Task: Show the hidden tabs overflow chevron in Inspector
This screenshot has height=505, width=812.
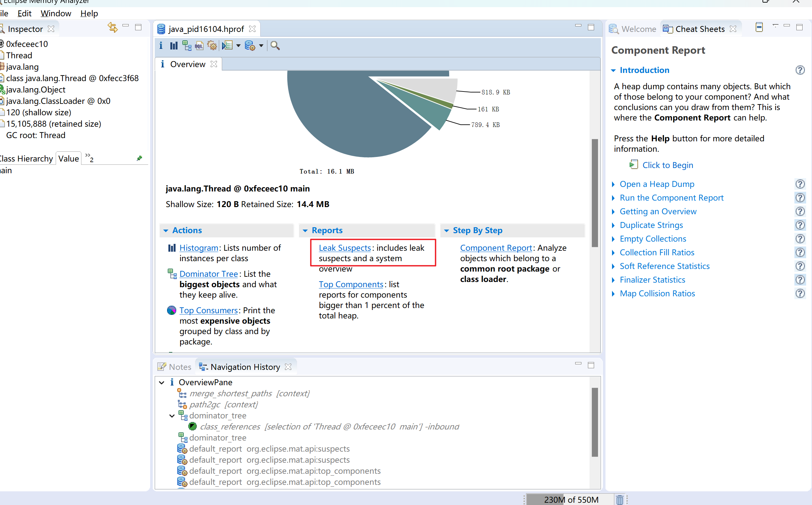Action: (x=89, y=157)
